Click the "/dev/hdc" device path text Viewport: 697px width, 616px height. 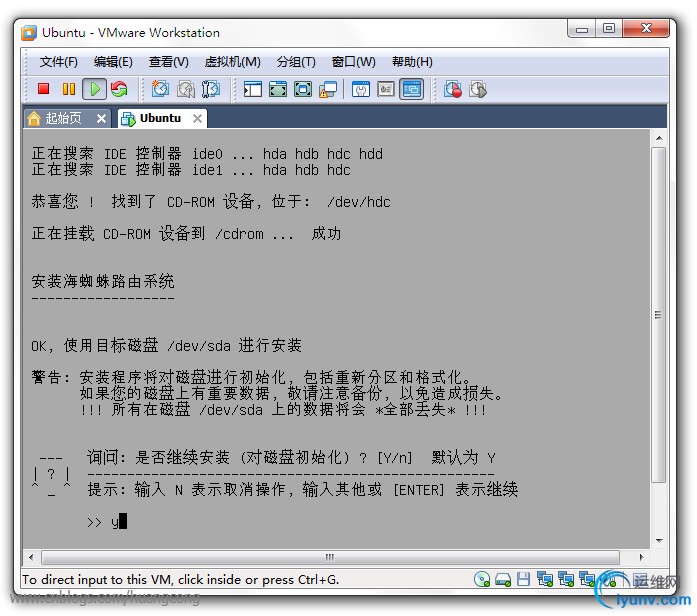pos(359,202)
